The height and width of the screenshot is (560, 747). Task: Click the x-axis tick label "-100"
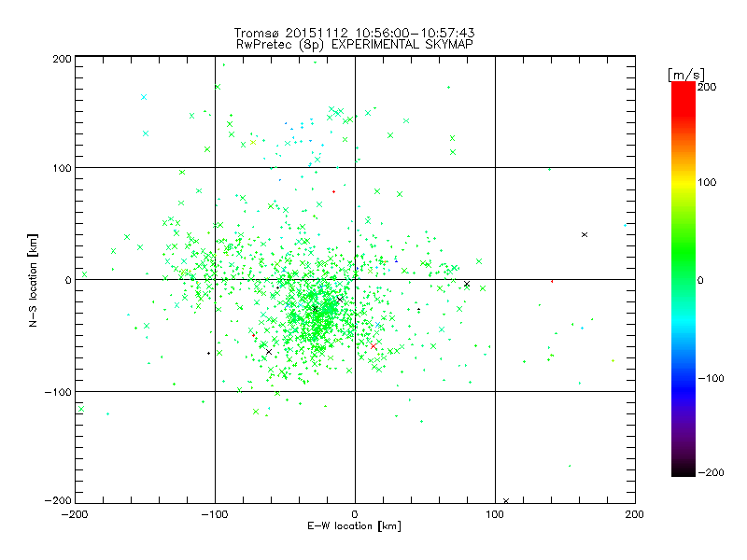(215, 514)
